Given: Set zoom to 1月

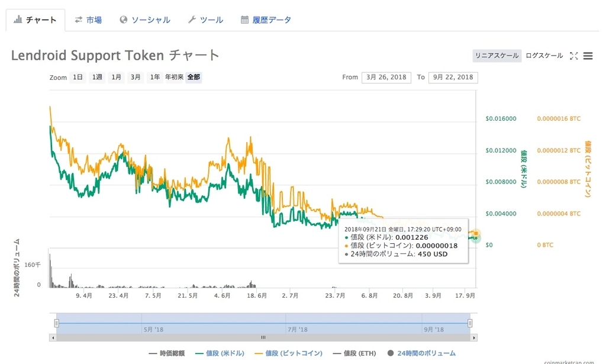Looking at the screenshot, I should (117, 78).
